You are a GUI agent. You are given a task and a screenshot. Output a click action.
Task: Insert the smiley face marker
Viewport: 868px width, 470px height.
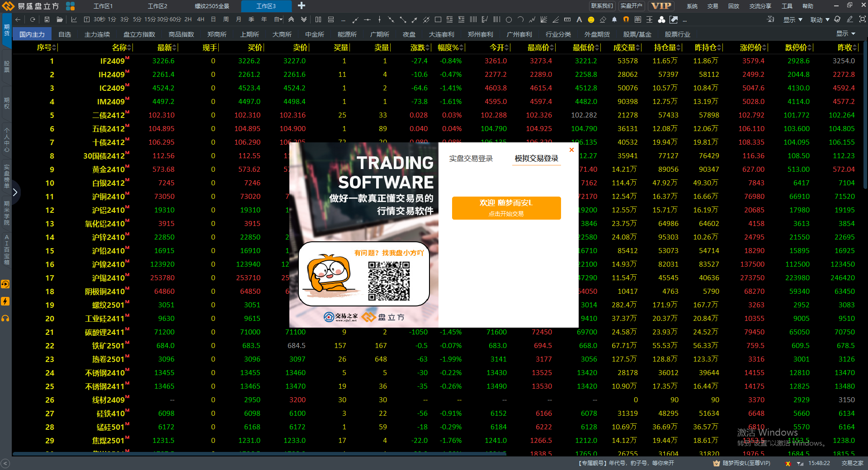591,19
